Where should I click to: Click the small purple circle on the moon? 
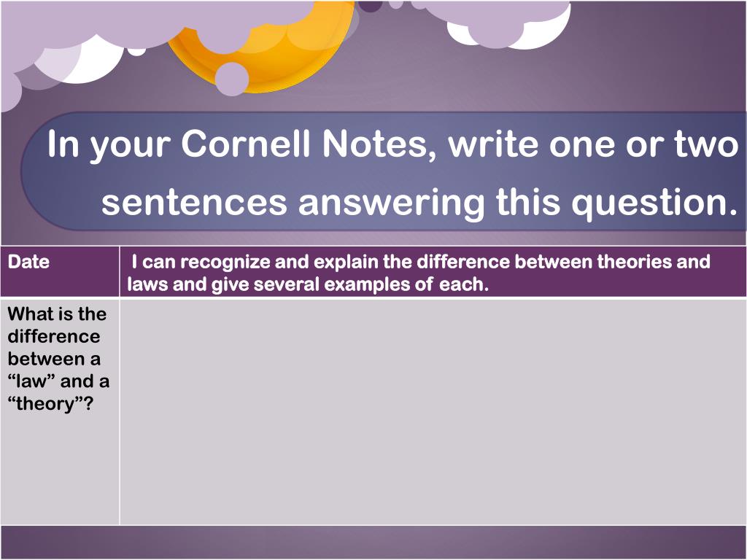point(232,79)
